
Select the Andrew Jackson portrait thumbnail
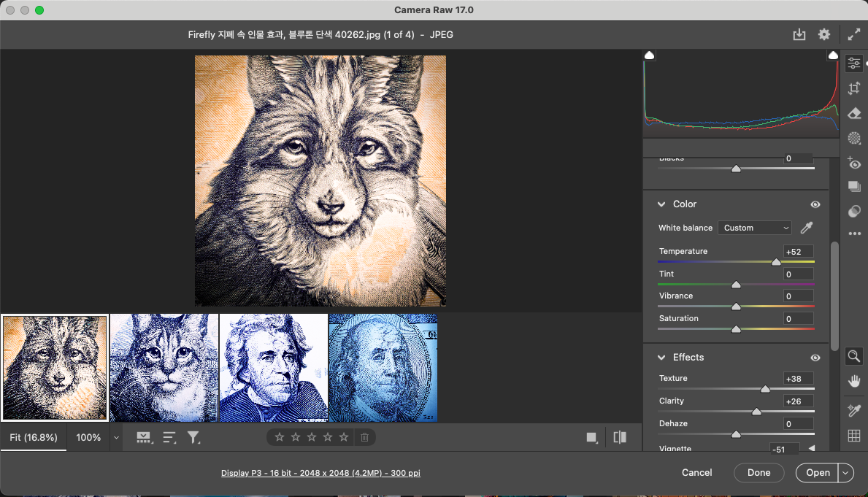pyautogui.click(x=274, y=368)
